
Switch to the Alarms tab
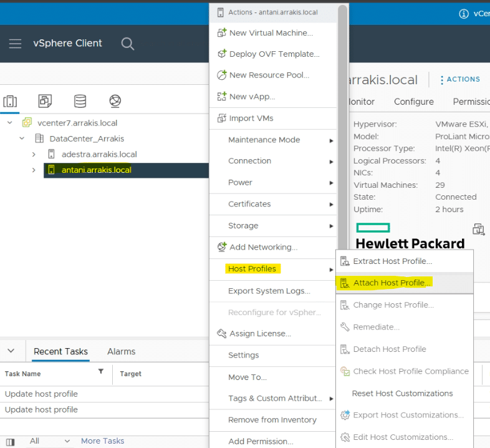click(121, 351)
